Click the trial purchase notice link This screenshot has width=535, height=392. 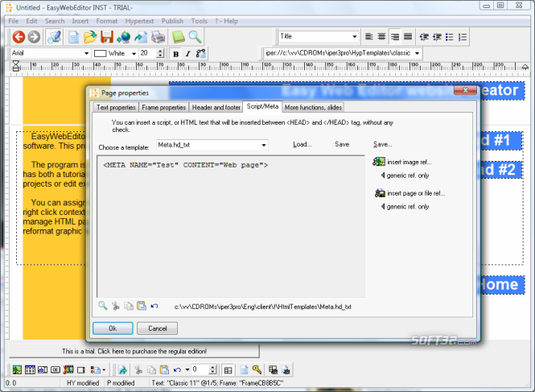[134, 351]
